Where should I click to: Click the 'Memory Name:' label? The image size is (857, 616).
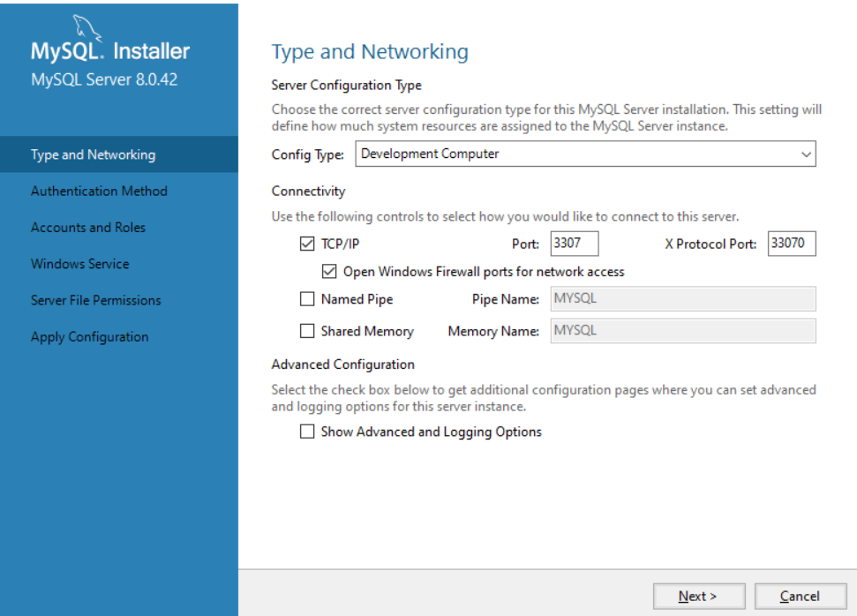pyautogui.click(x=493, y=332)
